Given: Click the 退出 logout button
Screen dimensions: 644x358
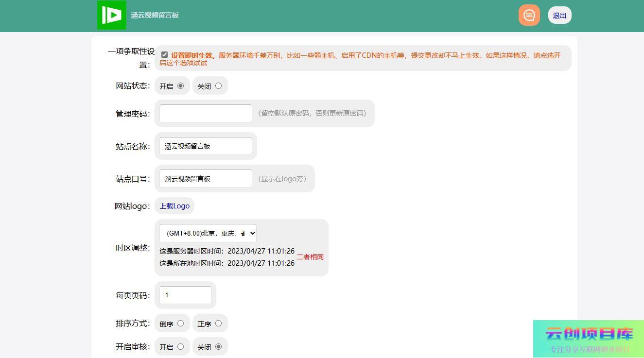Looking at the screenshot, I should point(559,16).
